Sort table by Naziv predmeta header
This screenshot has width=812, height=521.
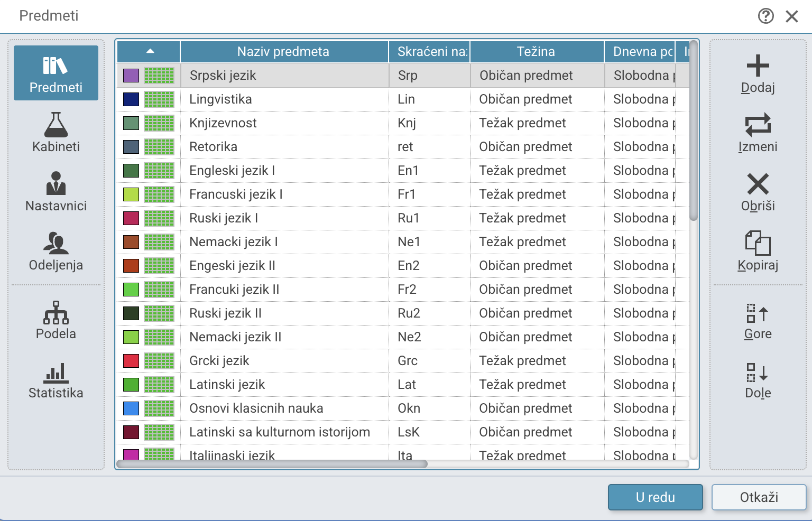coord(284,51)
